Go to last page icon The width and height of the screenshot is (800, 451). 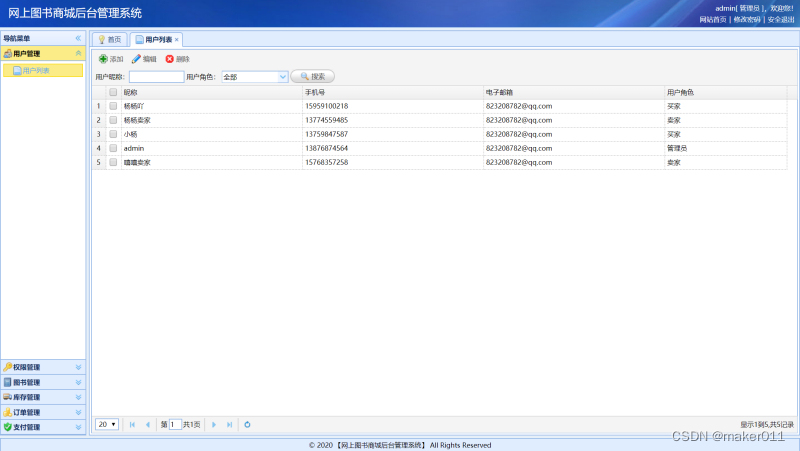point(230,424)
